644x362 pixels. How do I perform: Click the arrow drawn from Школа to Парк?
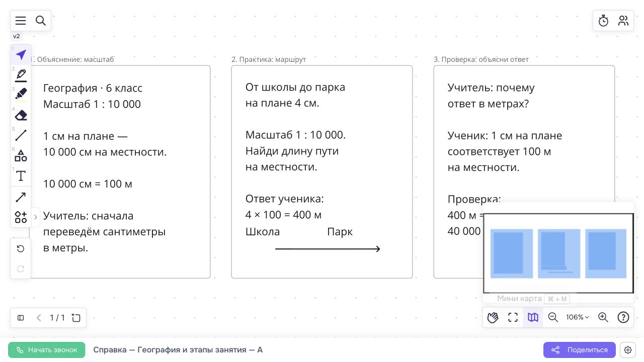point(328,249)
